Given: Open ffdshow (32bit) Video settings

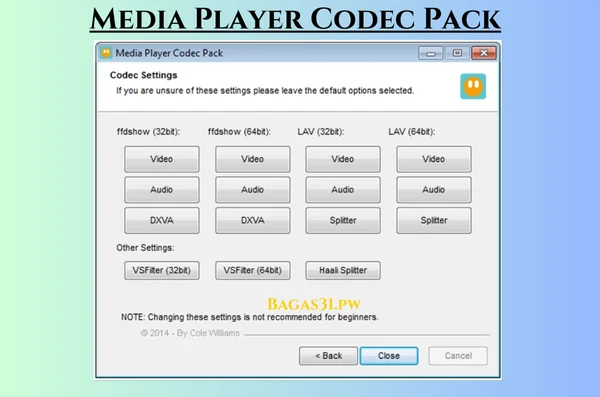Looking at the screenshot, I should click(161, 159).
